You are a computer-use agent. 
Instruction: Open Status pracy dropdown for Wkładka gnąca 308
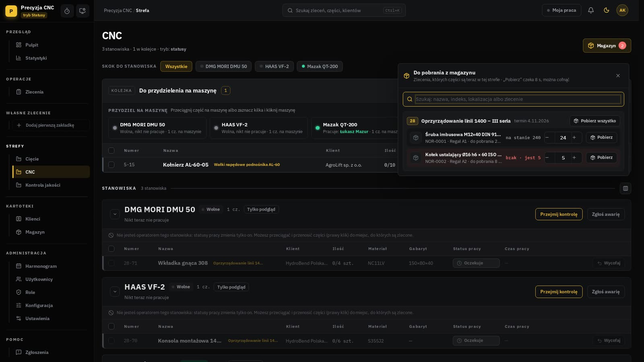[x=476, y=263]
